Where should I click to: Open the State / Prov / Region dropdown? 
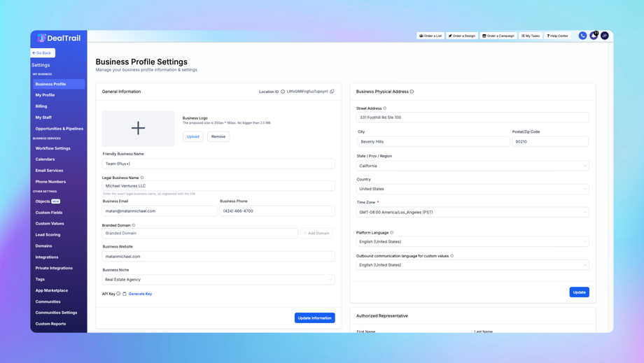[x=472, y=166]
